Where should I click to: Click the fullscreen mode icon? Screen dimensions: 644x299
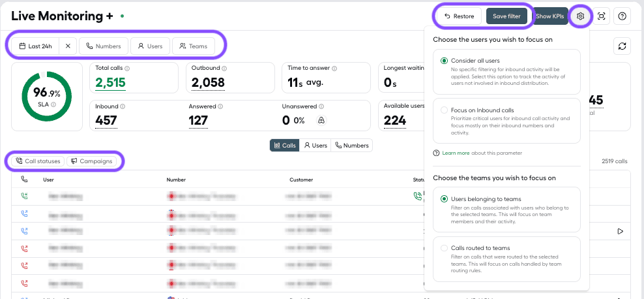pos(601,16)
